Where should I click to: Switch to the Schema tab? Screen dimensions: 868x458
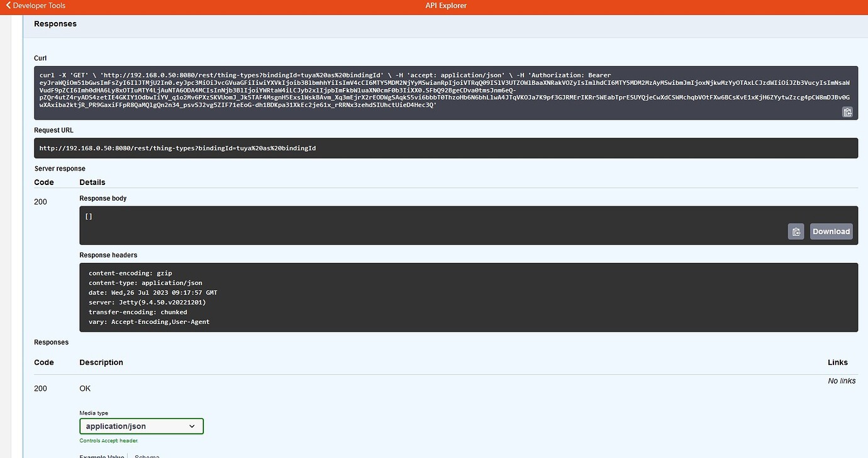click(x=147, y=455)
